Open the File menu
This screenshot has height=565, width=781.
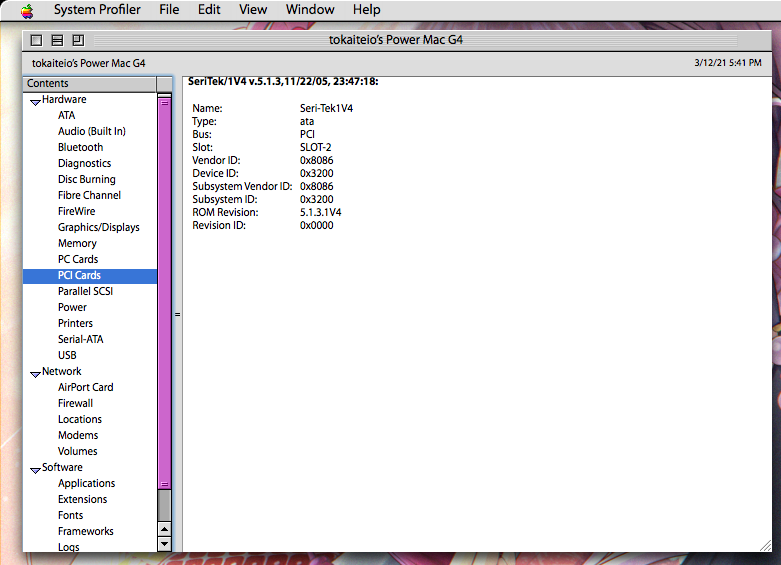[x=169, y=9]
